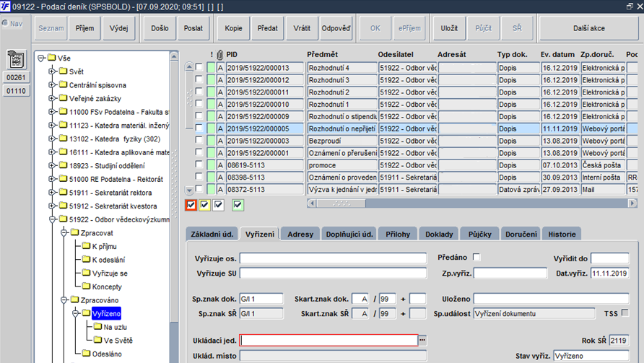
Task: Switch to the Přílohy tab
Action: click(398, 234)
